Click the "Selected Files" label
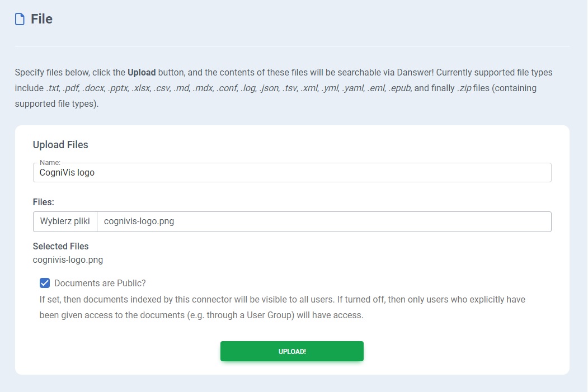 pos(60,246)
